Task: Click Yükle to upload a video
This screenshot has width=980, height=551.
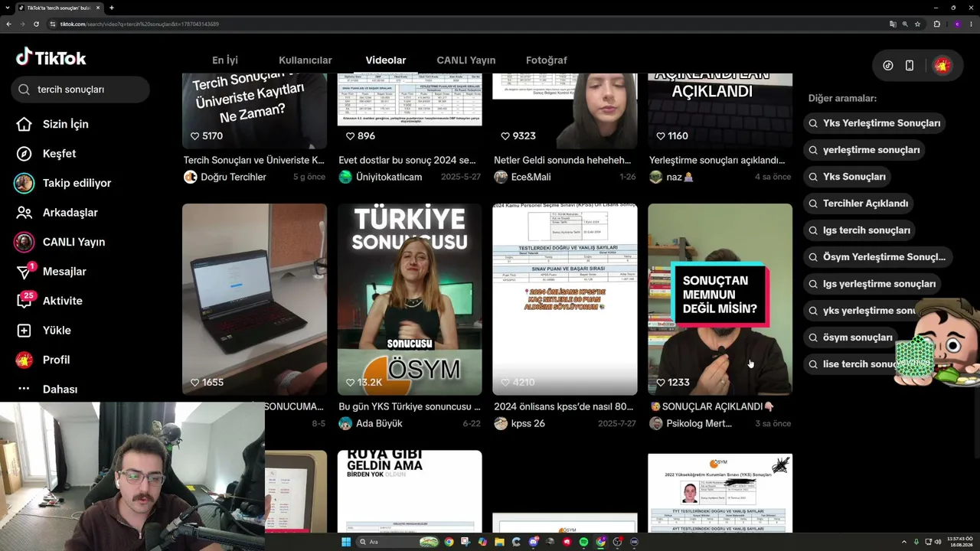Action: coord(43,331)
